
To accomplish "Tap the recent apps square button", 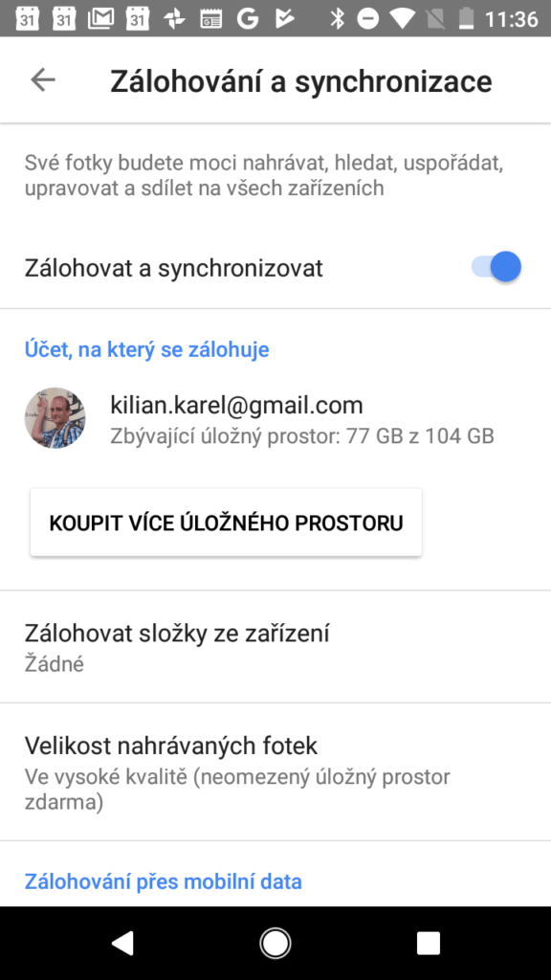I will pos(429,943).
